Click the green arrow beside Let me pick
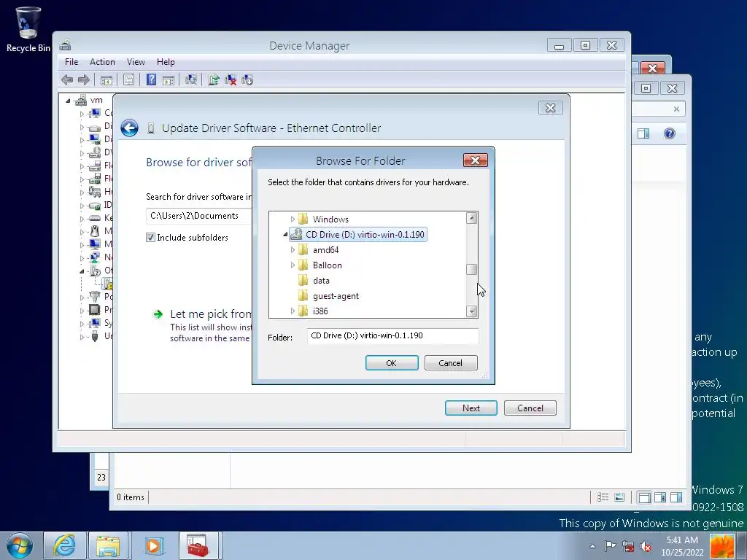The height and width of the screenshot is (560, 747). tap(158, 314)
